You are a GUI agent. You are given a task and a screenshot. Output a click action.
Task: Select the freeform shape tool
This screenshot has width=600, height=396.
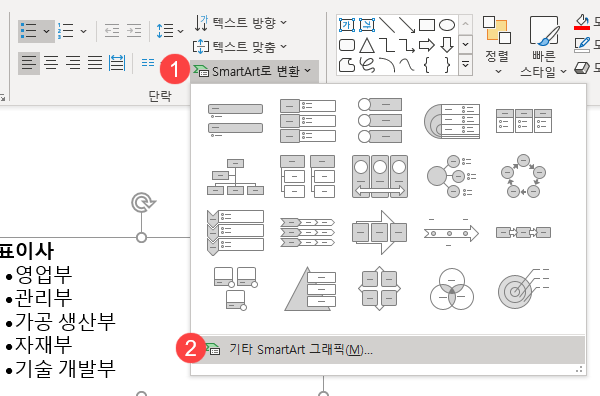(347, 65)
